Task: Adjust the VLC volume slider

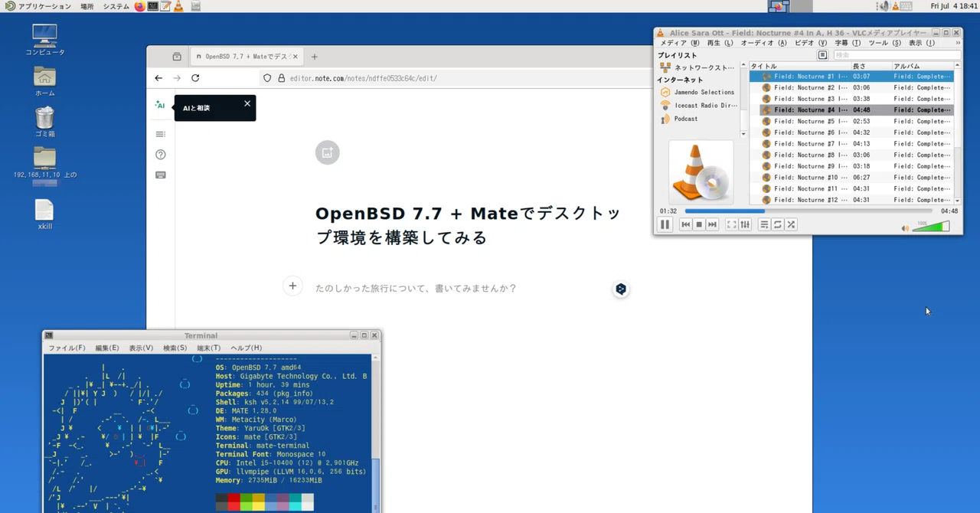Action: tap(931, 227)
